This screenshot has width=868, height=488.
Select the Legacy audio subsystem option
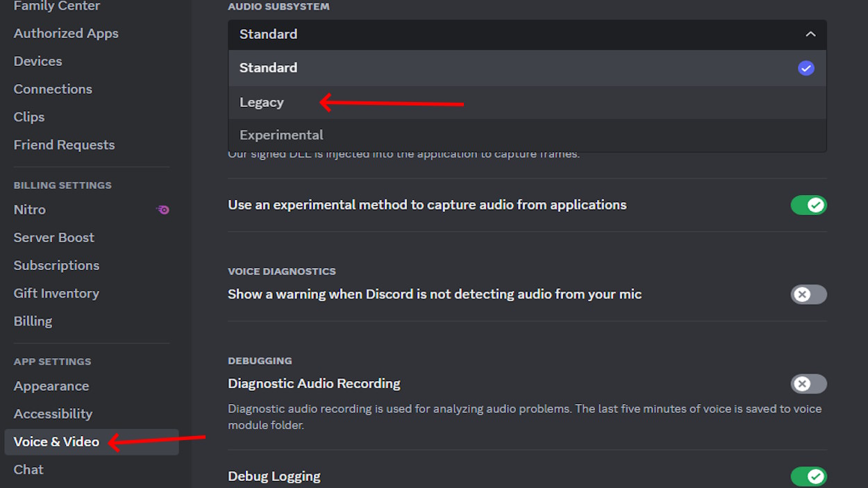coord(262,101)
